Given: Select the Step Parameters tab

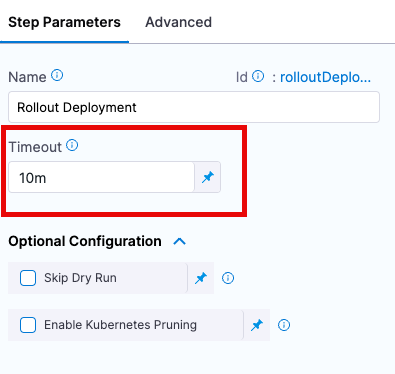Looking at the screenshot, I should pos(64,22).
